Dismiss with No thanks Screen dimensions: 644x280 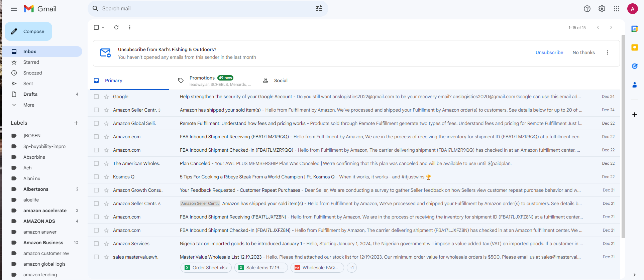(x=583, y=52)
